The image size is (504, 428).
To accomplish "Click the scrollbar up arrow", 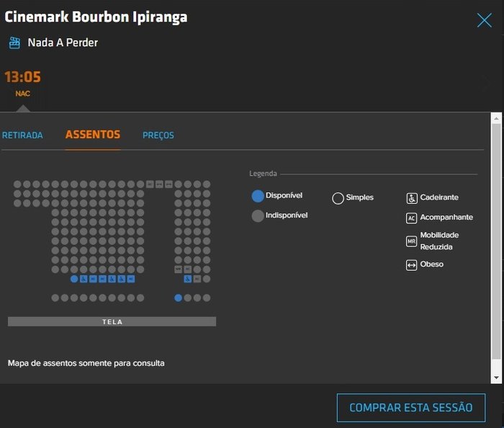I will pos(496,119).
